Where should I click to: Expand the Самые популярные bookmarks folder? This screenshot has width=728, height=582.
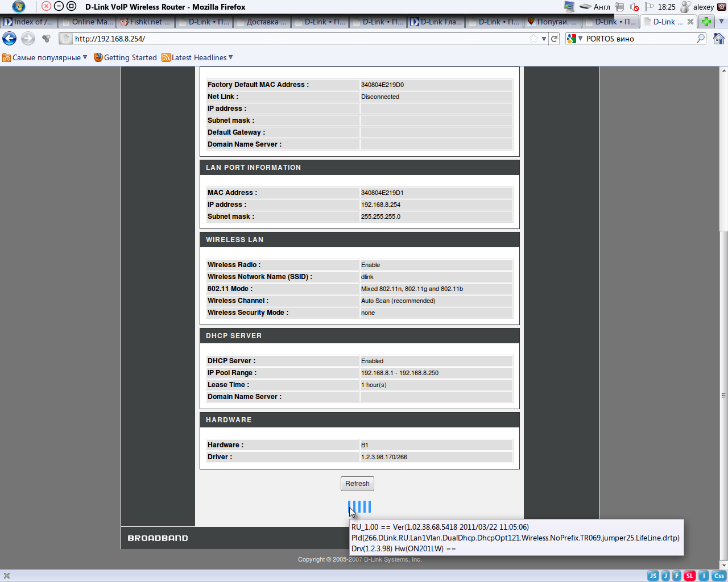point(45,57)
